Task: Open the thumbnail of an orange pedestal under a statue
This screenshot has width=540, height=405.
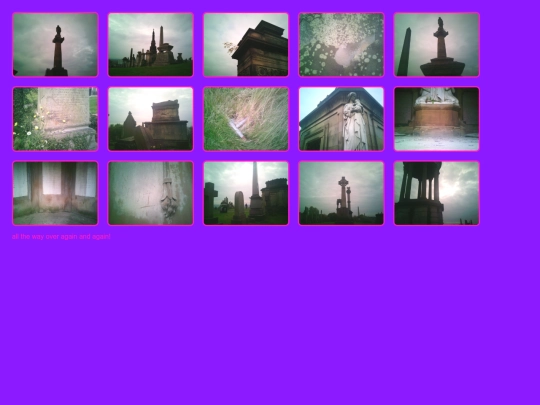Action: [437, 119]
